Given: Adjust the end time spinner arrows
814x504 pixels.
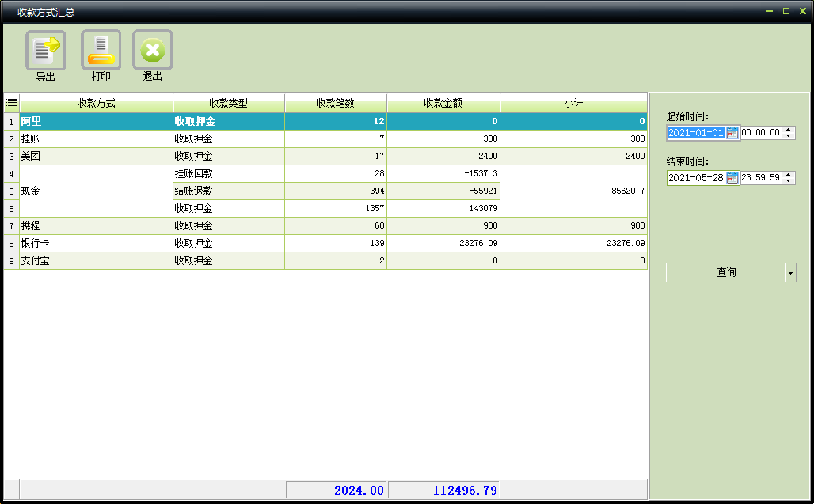Looking at the screenshot, I should click(x=789, y=178).
